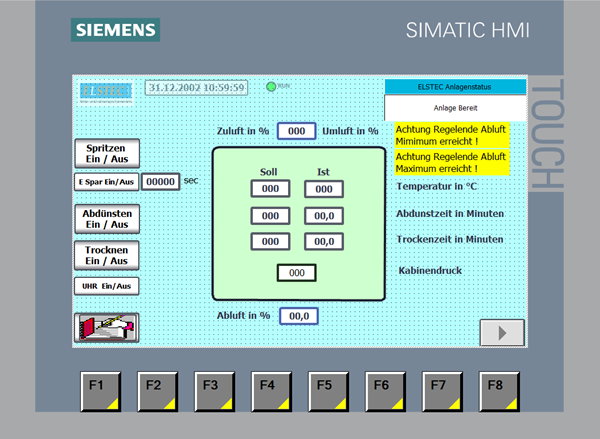Screen dimensions: 600x439
Task: Select the Zuluft in % value field
Action: (297, 131)
